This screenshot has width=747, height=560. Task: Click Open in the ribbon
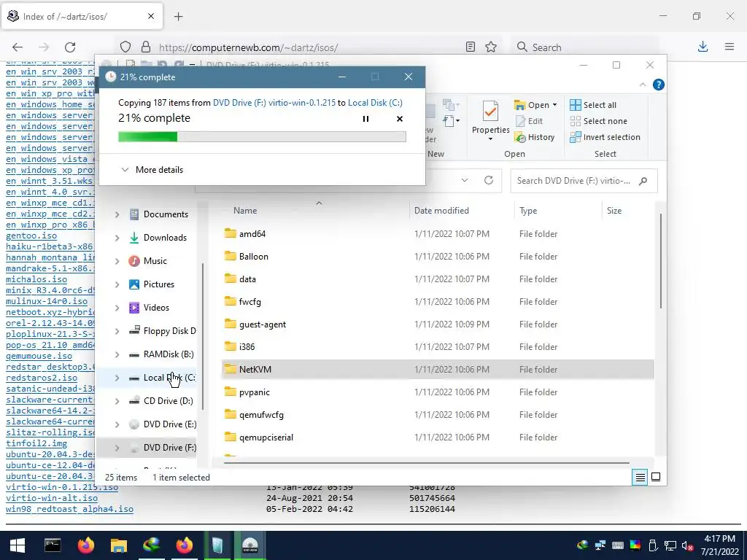tap(532, 105)
